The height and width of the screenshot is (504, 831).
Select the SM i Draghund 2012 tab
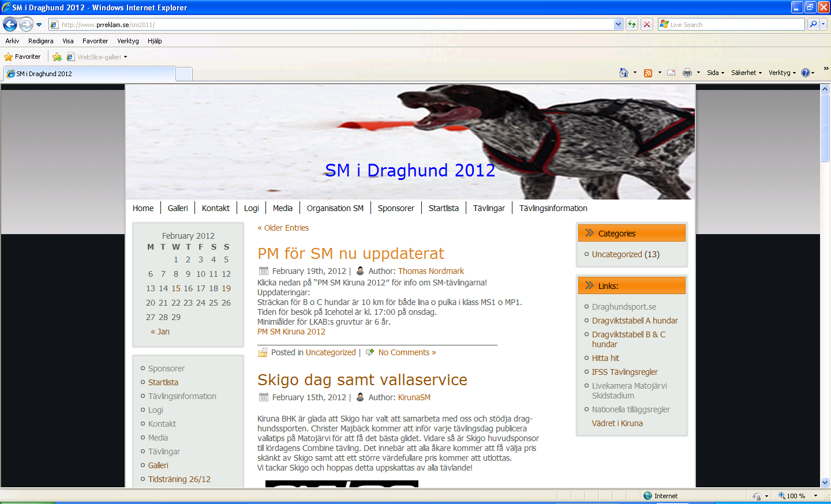point(89,74)
